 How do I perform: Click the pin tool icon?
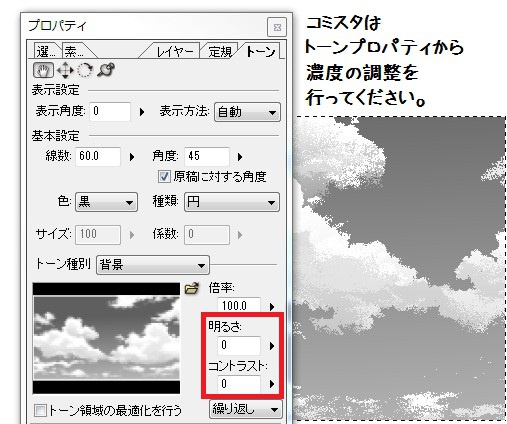(x=106, y=70)
